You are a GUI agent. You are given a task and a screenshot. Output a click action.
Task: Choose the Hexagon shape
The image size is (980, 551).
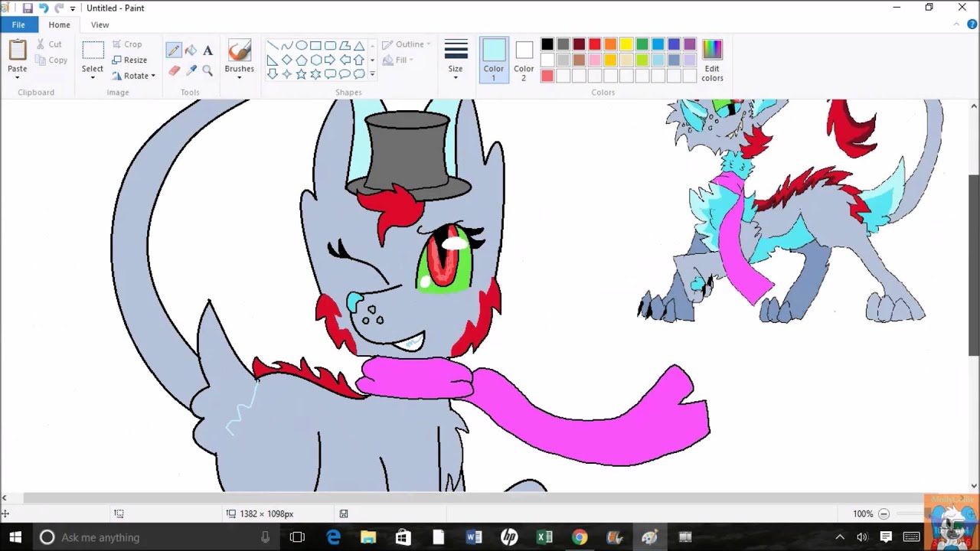coord(315,60)
